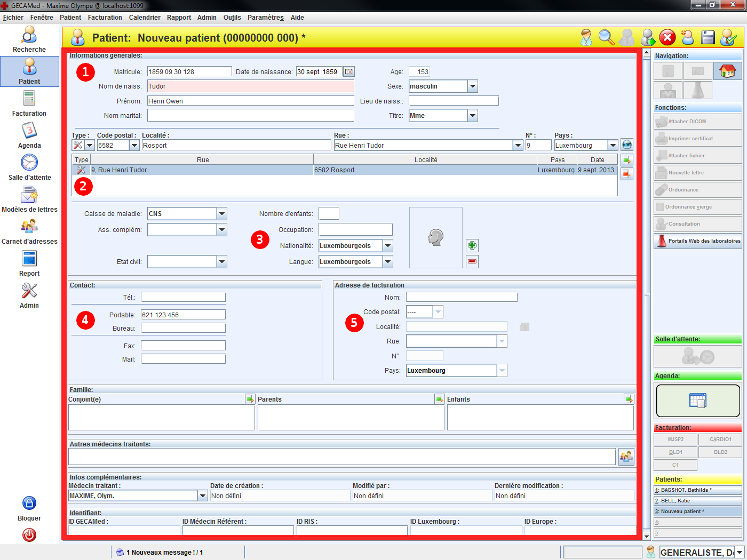Click the vertical scrollbar down arrow
Viewport: 747px width, 560px height.
647,535
